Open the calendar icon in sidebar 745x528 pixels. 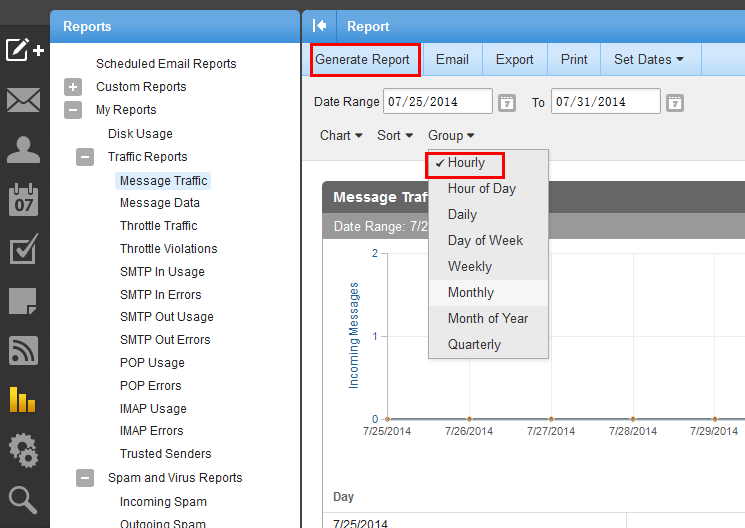click(24, 200)
